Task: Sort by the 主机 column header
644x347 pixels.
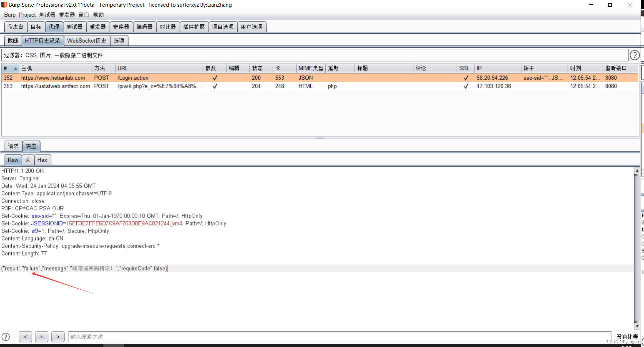Action: point(55,68)
